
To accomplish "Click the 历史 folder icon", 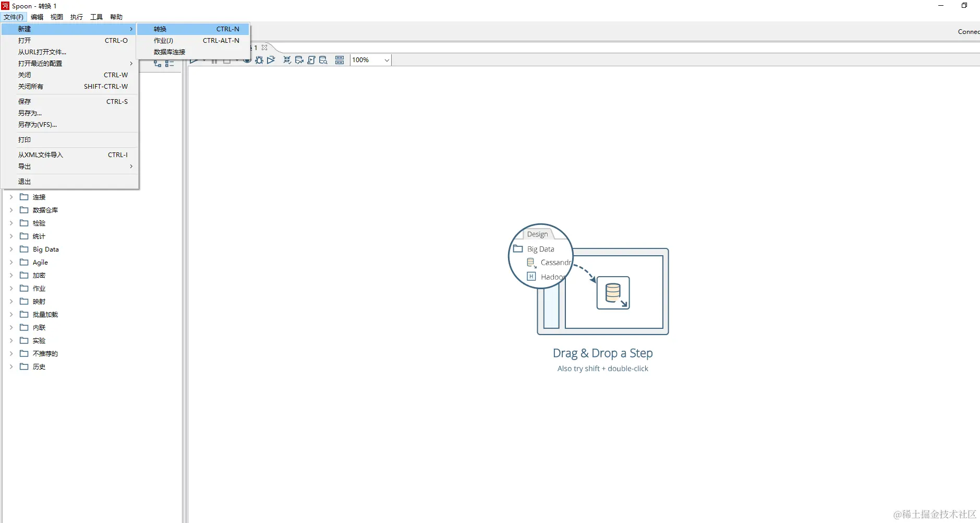I will coord(24,366).
